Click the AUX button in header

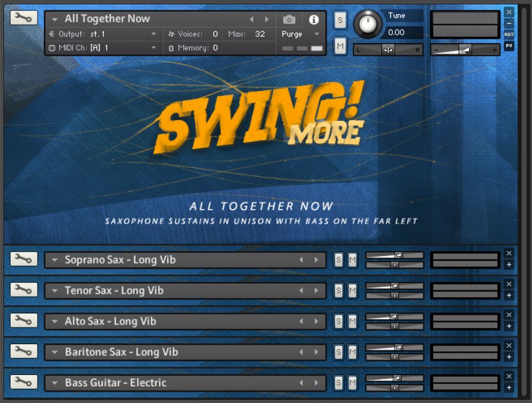click(x=509, y=34)
